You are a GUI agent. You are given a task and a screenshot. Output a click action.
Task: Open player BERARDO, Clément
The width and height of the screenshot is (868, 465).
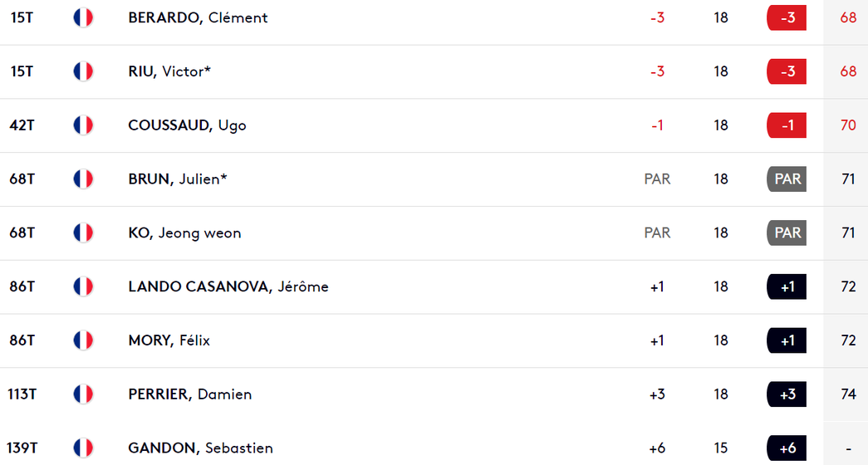[198, 17]
